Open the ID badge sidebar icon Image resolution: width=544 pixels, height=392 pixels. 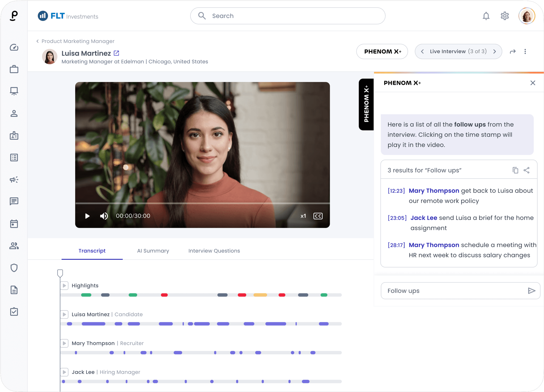[x=14, y=136]
